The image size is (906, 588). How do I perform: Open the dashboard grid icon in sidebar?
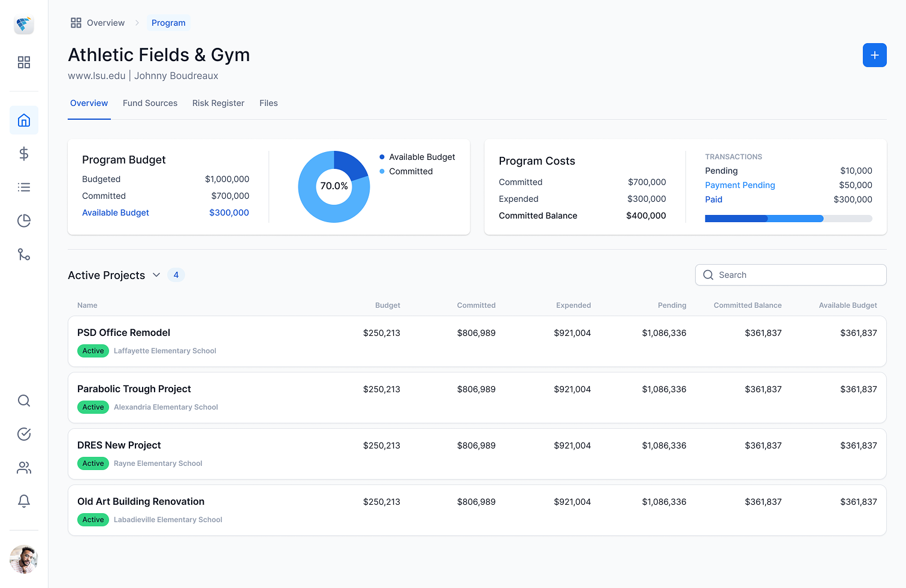coord(24,62)
